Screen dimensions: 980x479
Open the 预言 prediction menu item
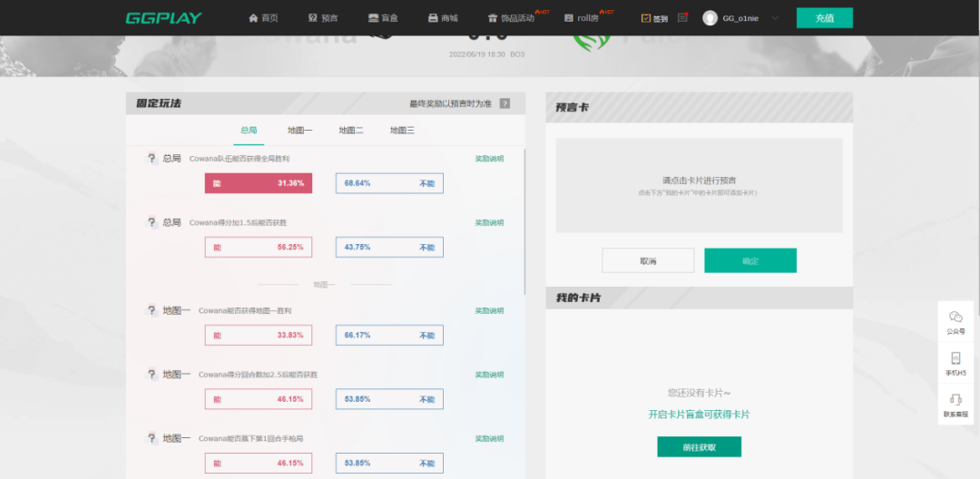[323, 18]
